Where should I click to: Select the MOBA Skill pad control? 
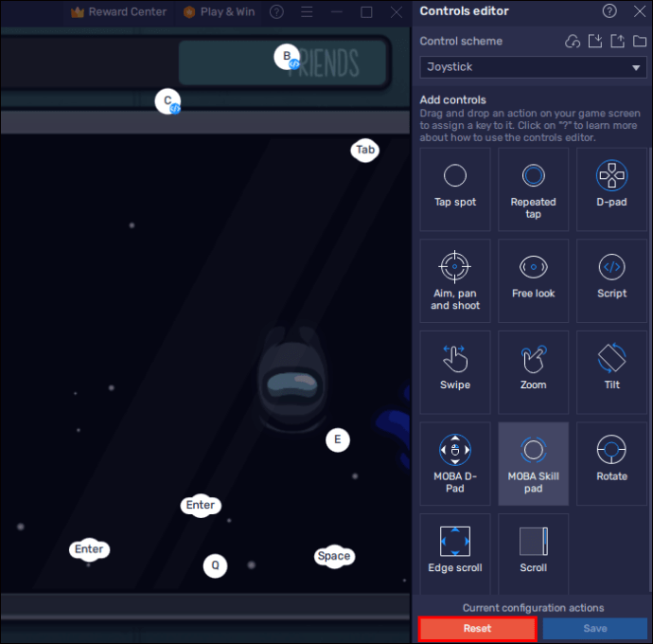pos(533,463)
